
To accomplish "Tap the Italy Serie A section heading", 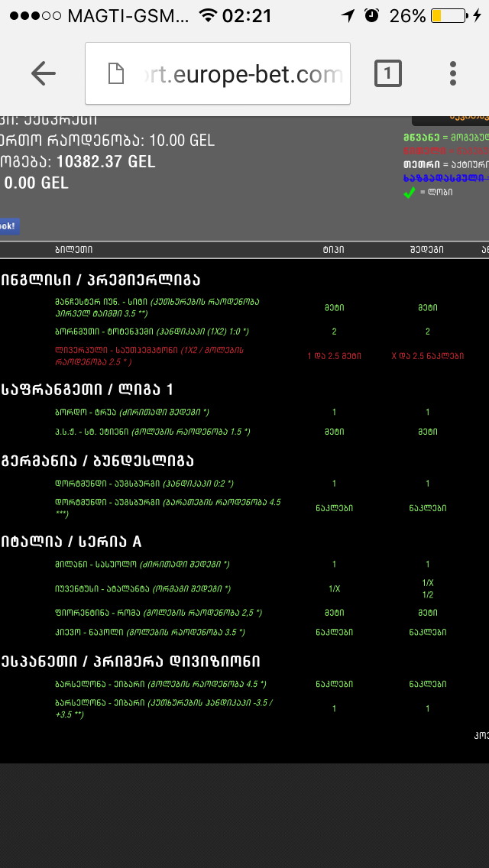I will point(71,542).
